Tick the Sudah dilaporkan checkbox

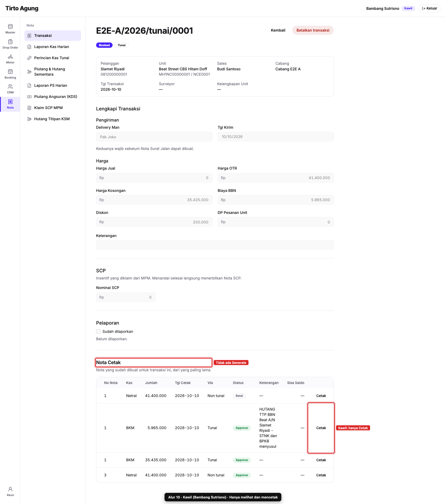coord(98,331)
